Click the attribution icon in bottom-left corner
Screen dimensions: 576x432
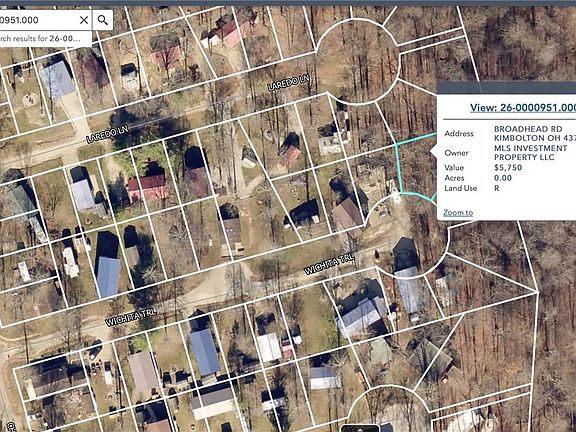point(10,426)
